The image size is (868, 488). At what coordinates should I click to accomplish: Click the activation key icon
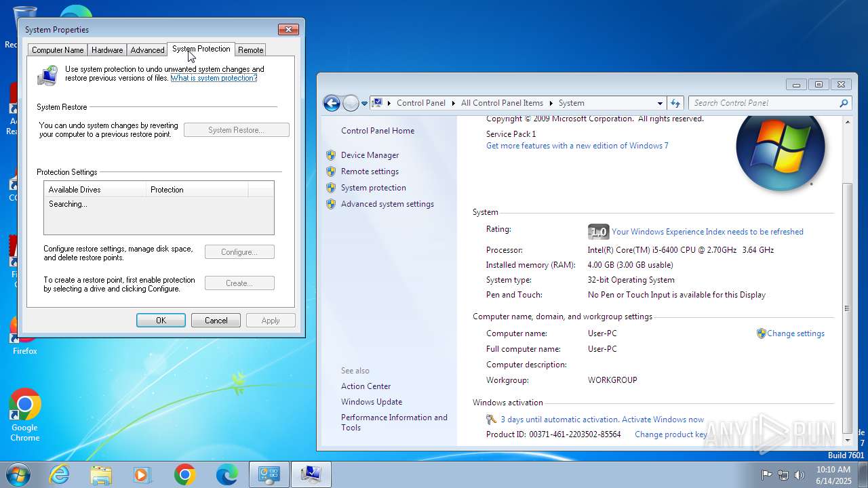coord(492,420)
